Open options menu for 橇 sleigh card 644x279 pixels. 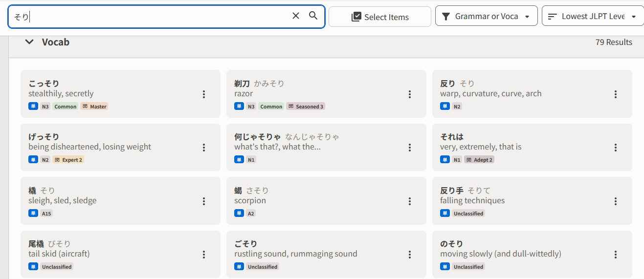204,201
